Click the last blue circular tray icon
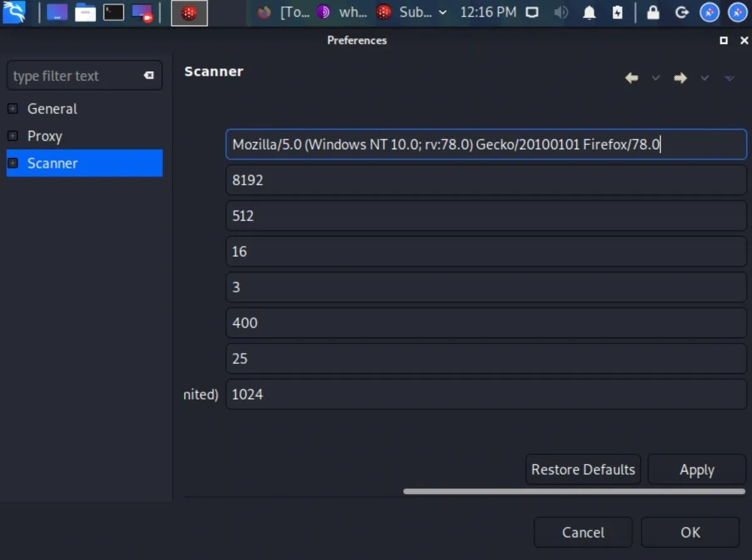The height and width of the screenshot is (560, 752). [738, 13]
